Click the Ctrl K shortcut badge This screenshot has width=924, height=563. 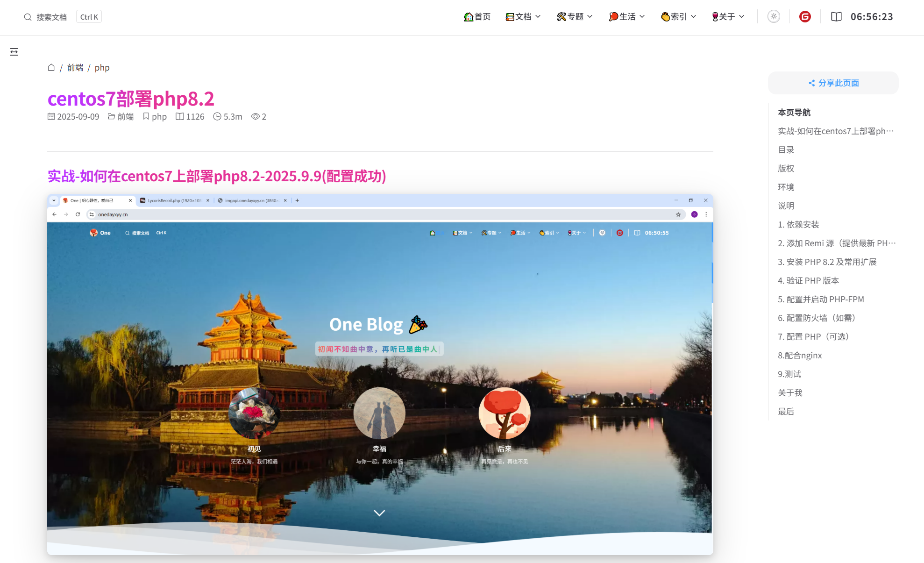(89, 17)
